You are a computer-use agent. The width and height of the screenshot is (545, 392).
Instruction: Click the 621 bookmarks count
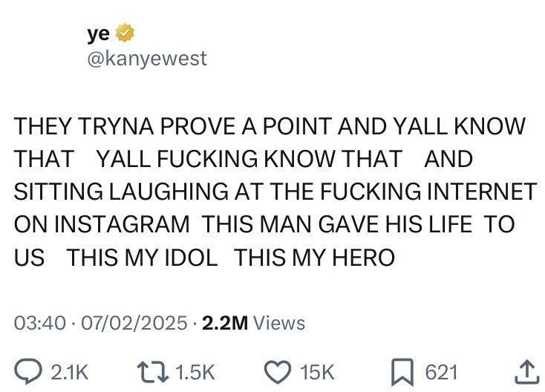point(441,371)
